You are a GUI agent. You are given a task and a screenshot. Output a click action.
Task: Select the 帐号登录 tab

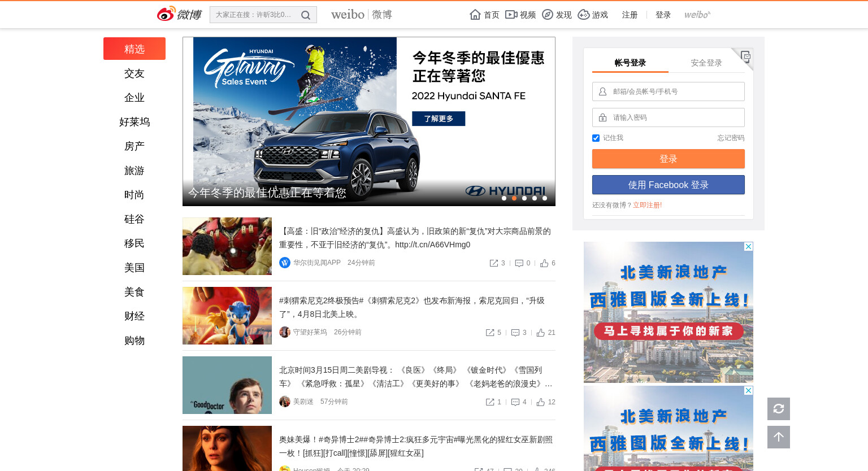(630, 63)
